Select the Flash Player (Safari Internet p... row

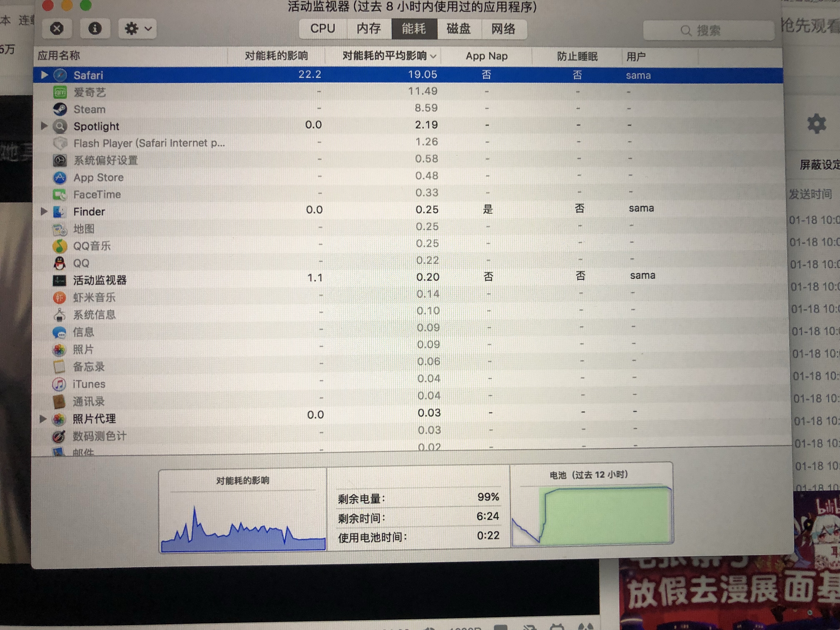click(149, 143)
